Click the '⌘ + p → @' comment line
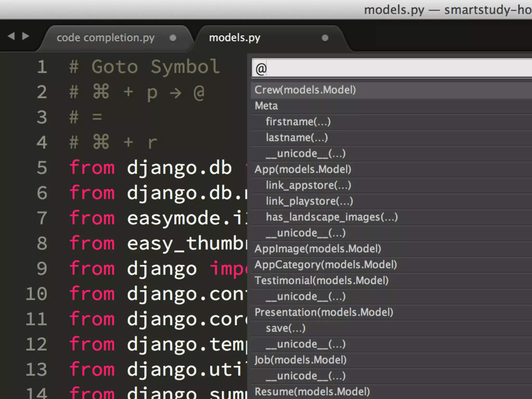The height and width of the screenshot is (399, 532). (137, 92)
